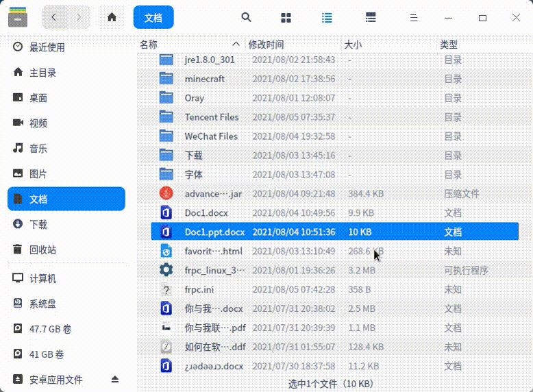Click the advance jar archive icon
This screenshot has width=533, height=392.
pos(166,194)
